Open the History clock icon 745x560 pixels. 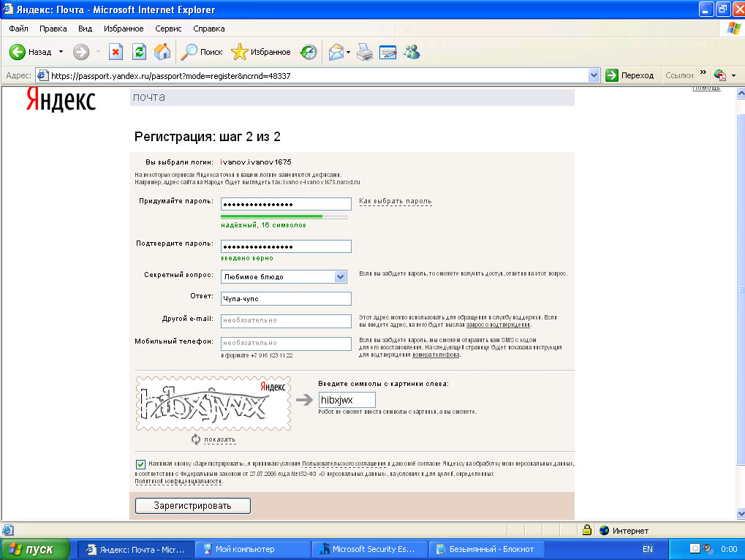[x=309, y=52]
